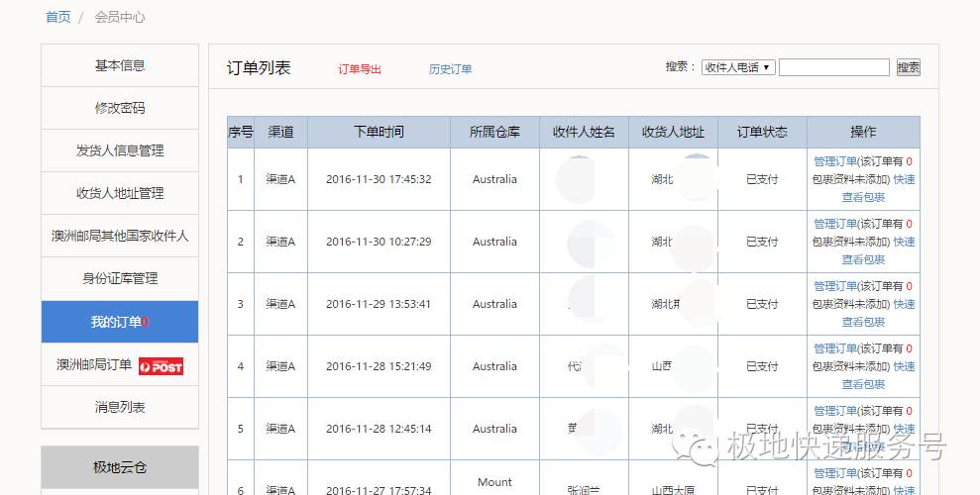Click 快速 link in order 1 row
The height and width of the screenshot is (495, 980).
click(905, 179)
